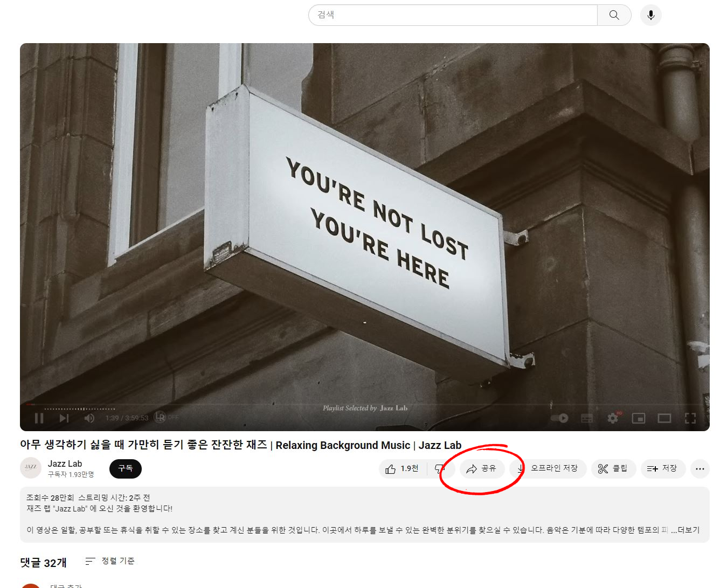
Task: Open the Jazz Lab channel name link
Action: (x=65, y=464)
